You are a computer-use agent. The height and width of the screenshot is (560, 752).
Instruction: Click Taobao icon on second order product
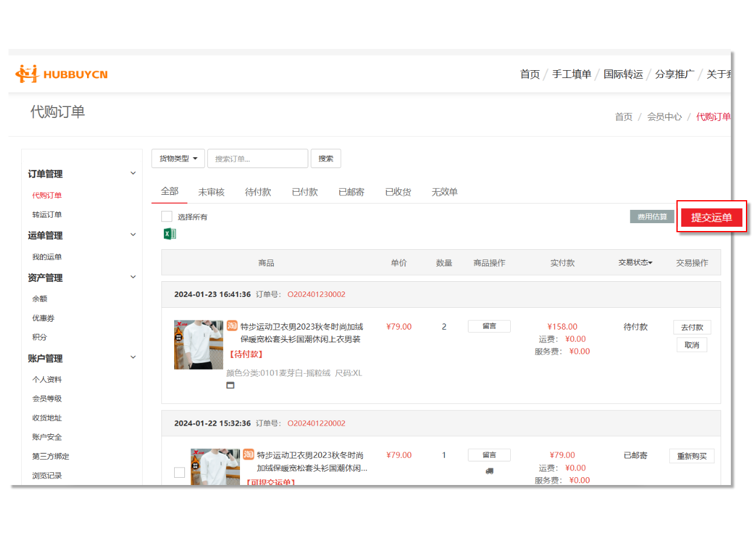point(248,455)
